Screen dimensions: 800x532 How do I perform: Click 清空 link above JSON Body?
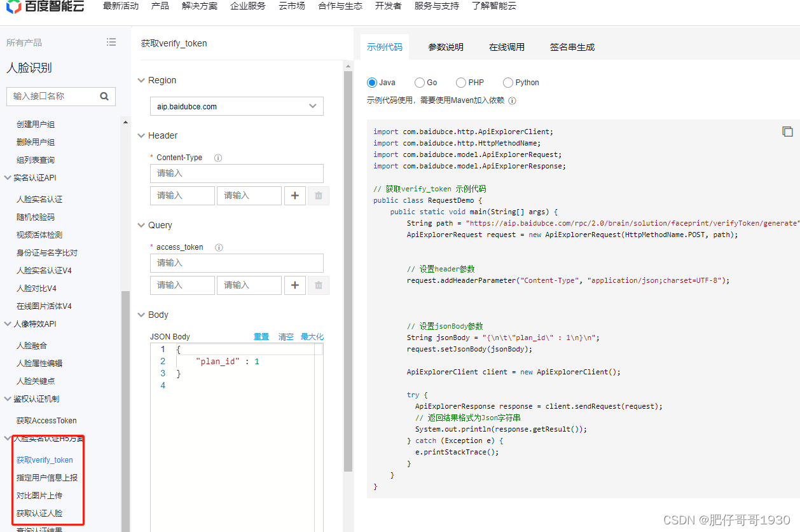pos(286,337)
